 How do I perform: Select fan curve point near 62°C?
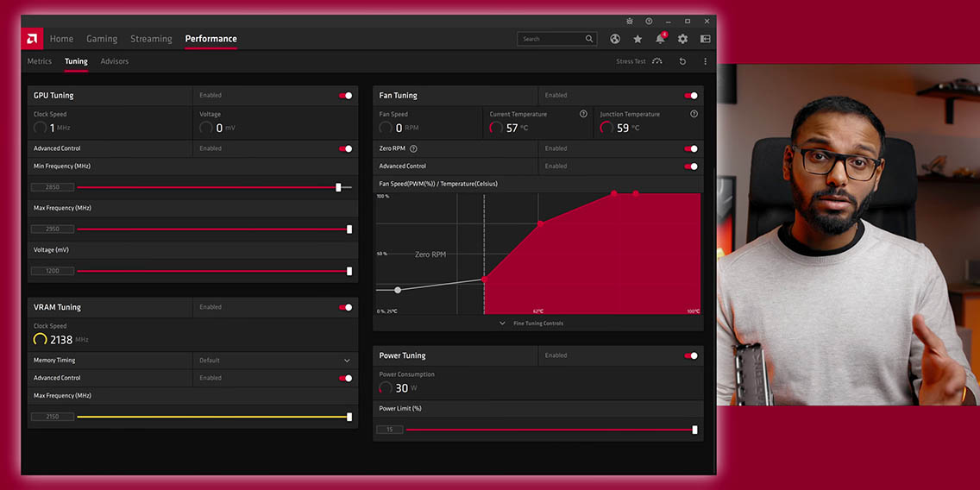point(541,223)
